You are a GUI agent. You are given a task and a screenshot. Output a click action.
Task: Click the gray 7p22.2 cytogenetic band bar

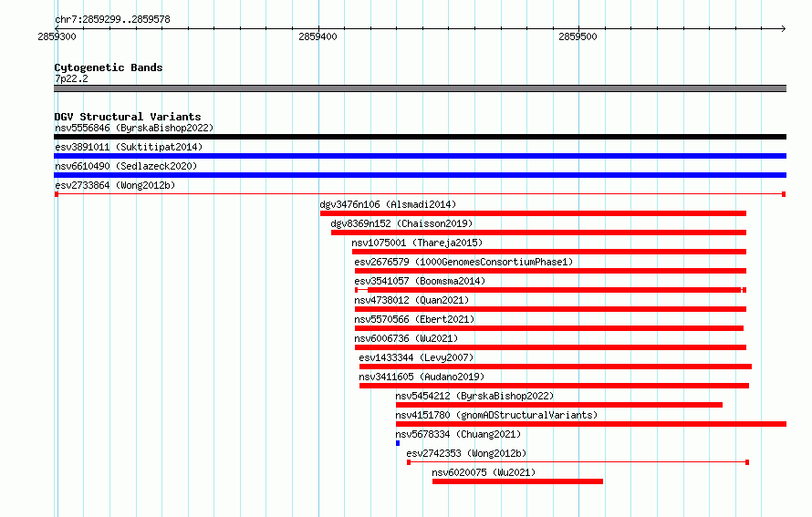pos(420,88)
